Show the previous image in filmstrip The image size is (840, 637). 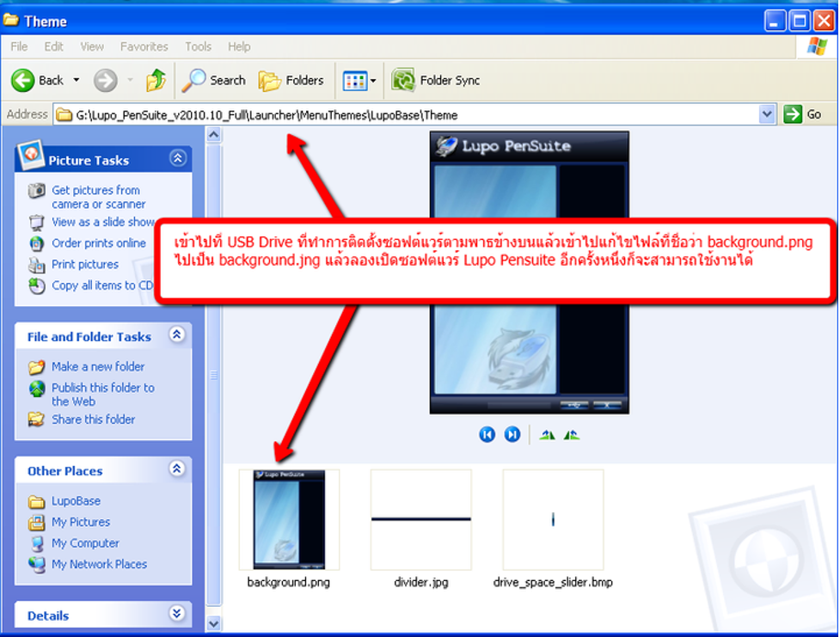pyautogui.click(x=487, y=434)
